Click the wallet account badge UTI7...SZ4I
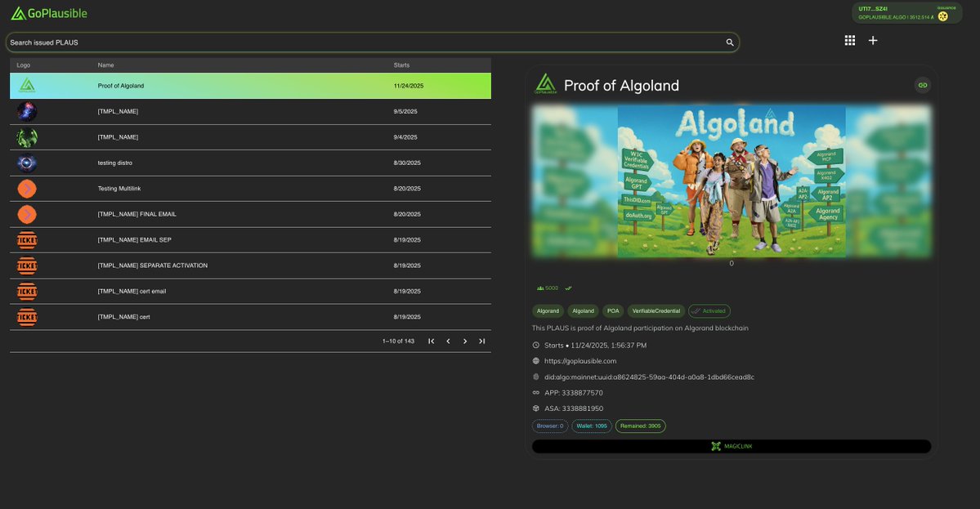 pyautogui.click(x=907, y=13)
